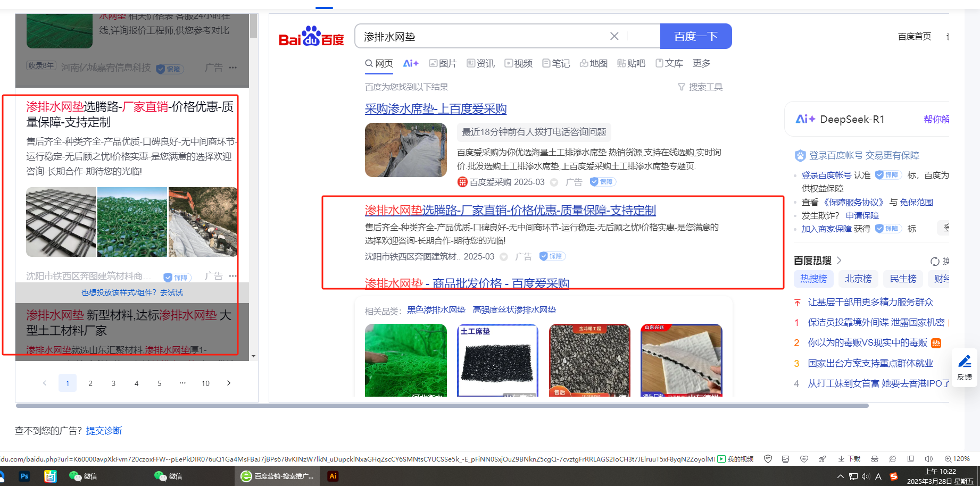This screenshot has height=486, width=980.
Task: Go to page 10 of ad previews
Action: click(205, 383)
